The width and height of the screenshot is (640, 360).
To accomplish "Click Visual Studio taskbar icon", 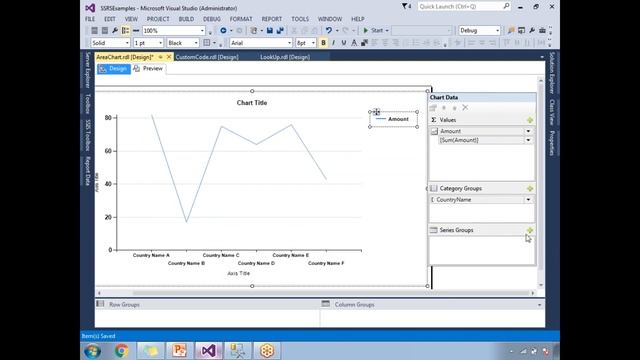I will (209, 351).
